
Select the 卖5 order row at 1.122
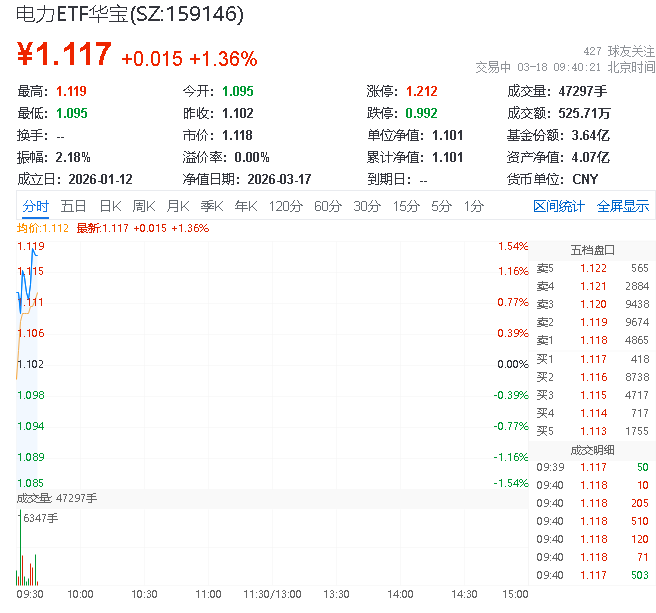(x=592, y=268)
